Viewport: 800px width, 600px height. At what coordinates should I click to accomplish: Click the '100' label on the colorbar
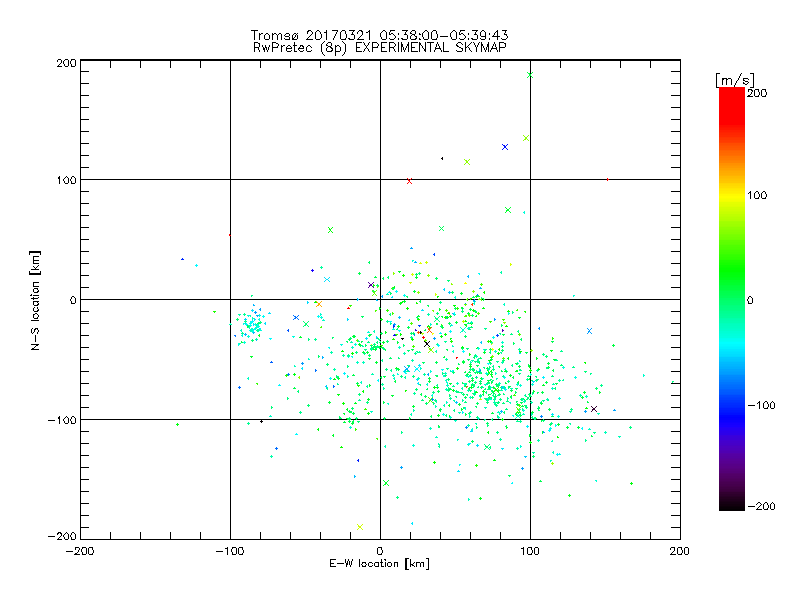(x=757, y=195)
